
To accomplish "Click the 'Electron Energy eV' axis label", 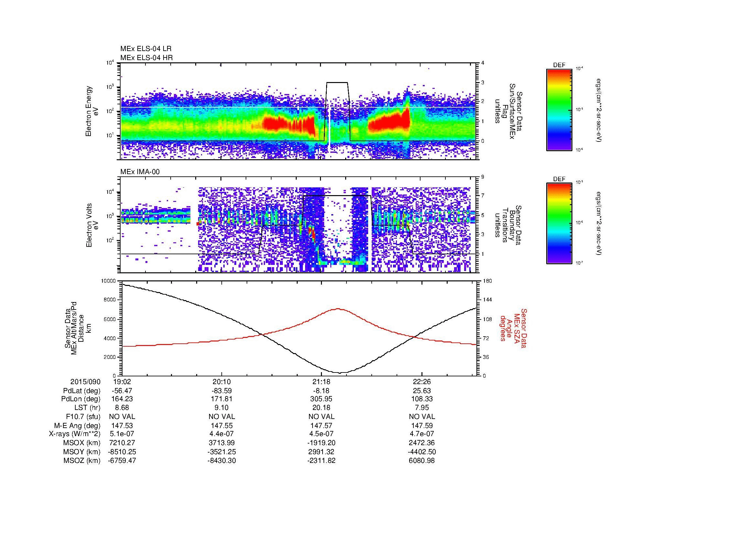I will (92, 111).
